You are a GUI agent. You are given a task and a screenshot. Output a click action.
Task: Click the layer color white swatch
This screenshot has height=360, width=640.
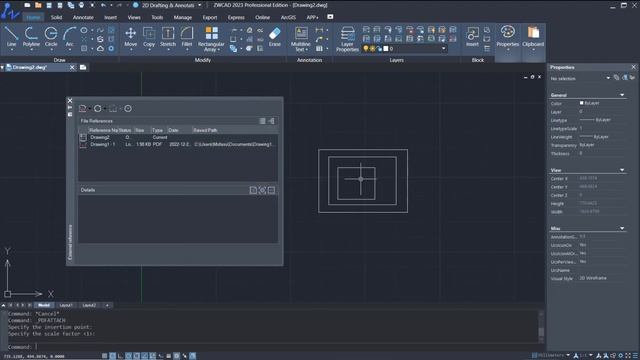coord(386,49)
